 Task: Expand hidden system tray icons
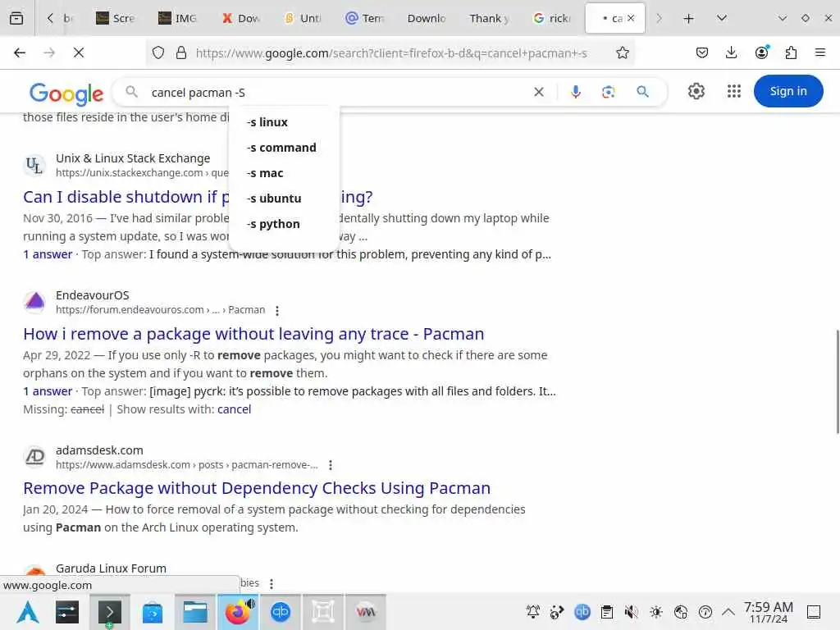[728, 612]
